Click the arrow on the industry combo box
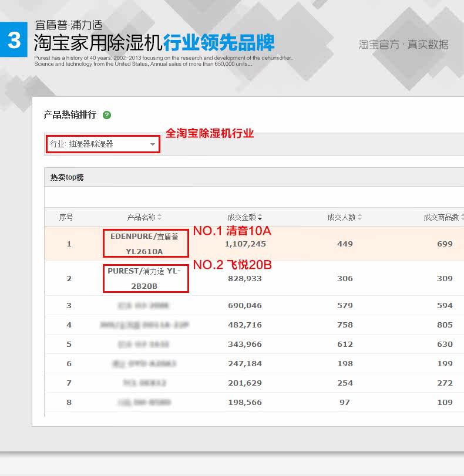Viewport: 464px width, 476px height. [x=153, y=144]
